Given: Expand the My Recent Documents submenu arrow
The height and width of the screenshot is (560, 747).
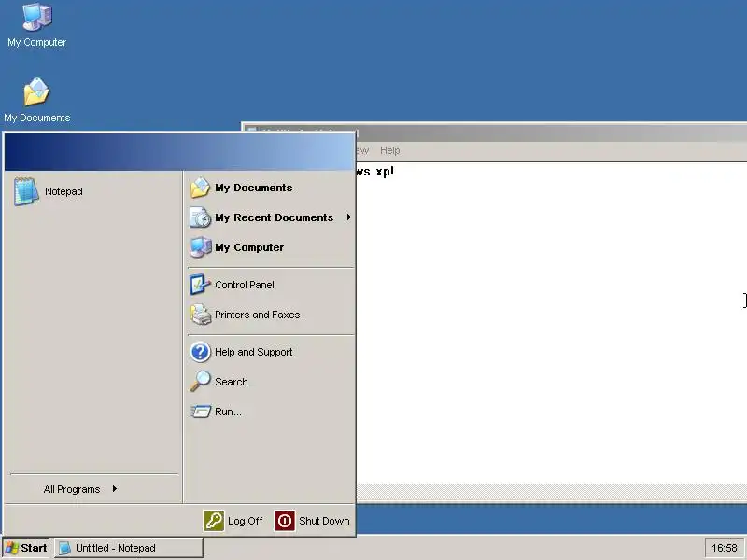Looking at the screenshot, I should (348, 217).
